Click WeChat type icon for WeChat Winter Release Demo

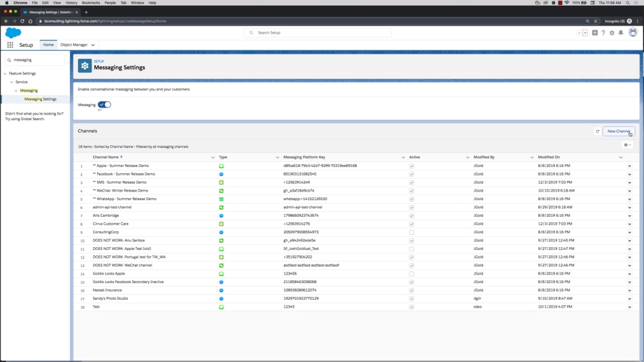click(x=221, y=191)
